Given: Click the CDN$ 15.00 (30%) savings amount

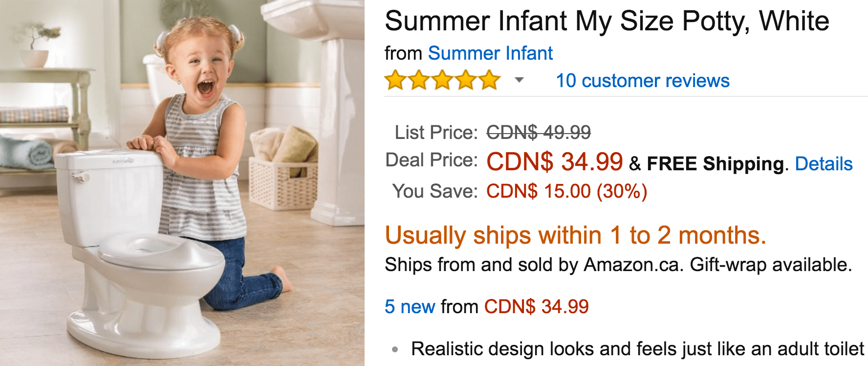Looking at the screenshot, I should [566, 191].
